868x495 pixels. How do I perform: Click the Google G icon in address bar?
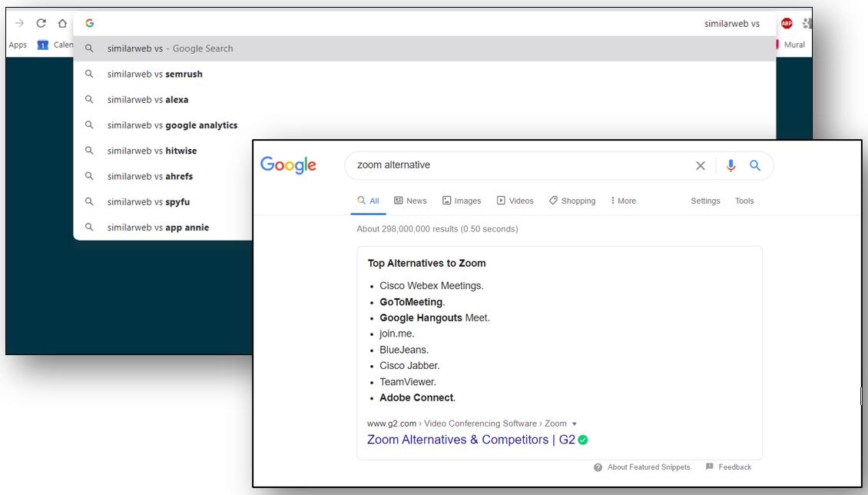pos(90,23)
